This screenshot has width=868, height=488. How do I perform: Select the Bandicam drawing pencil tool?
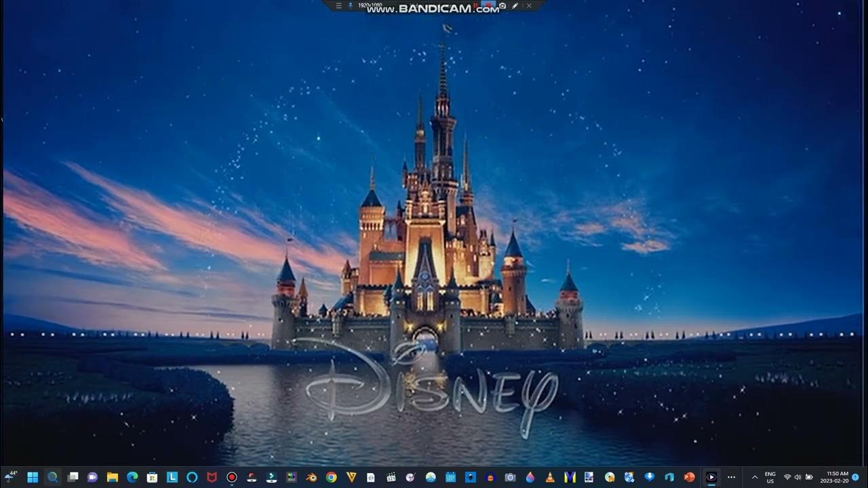click(x=515, y=6)
